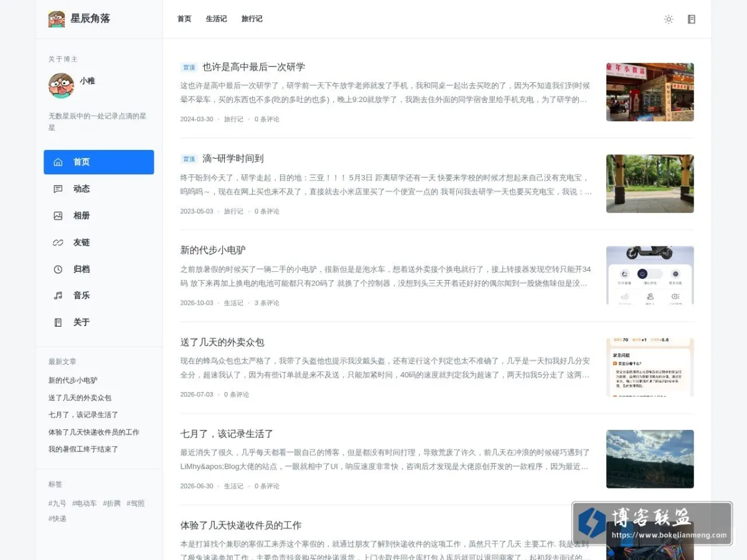
Task: Click 3 条评论 on 新的代步小电驴 post
Action: 267,303
